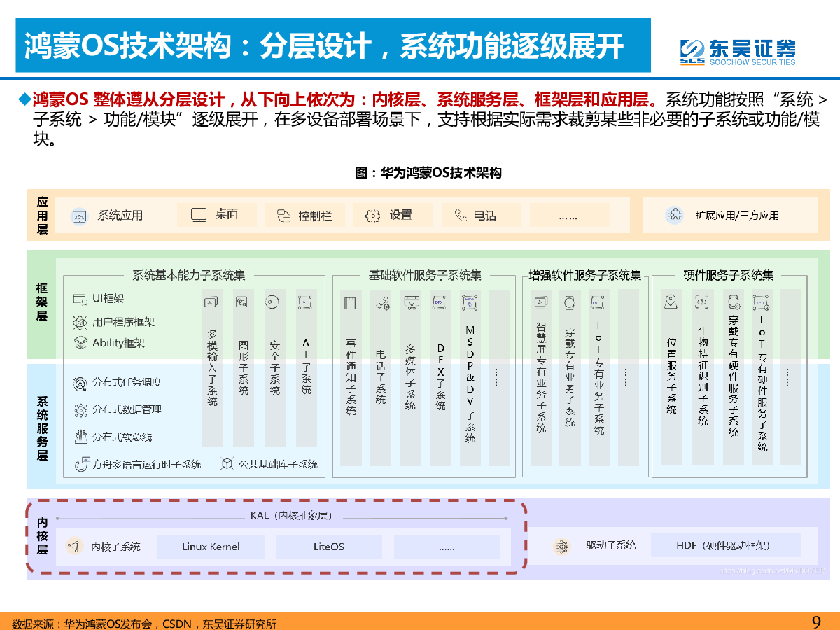840x630 pixels.
Task: Click the icon above DFX子系统
Action: (x=440, y=302)
